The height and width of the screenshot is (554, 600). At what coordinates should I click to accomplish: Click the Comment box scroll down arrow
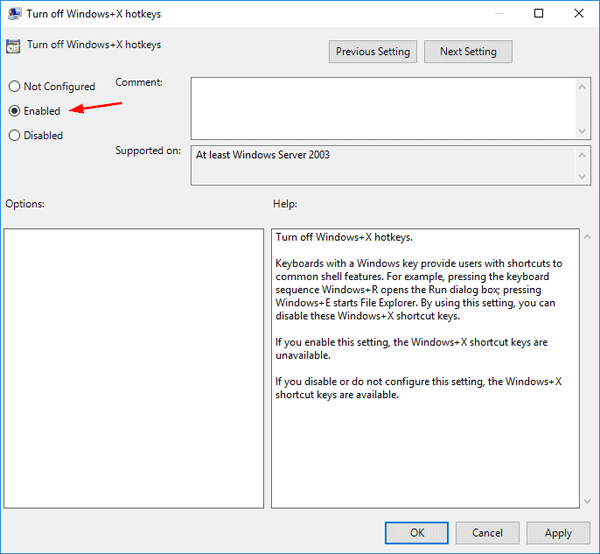[583, 131]
